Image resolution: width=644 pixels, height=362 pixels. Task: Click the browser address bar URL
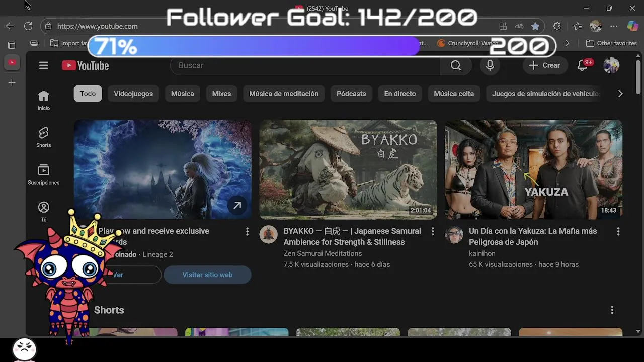pos(98,26)
